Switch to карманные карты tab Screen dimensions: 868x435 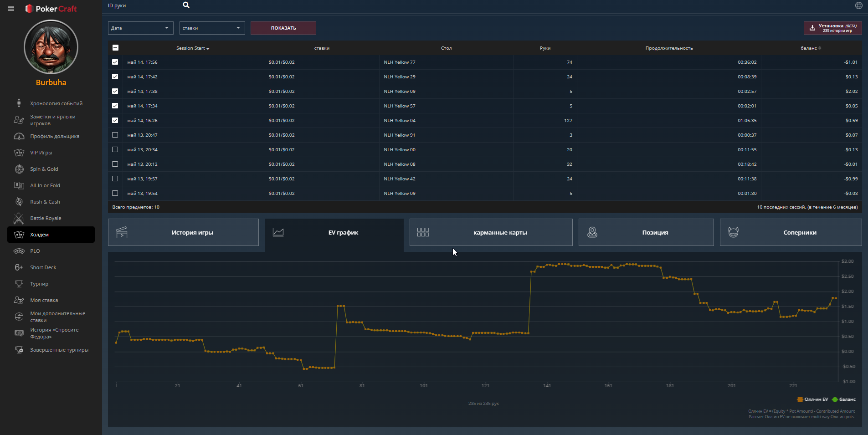[x=491, y=232]
